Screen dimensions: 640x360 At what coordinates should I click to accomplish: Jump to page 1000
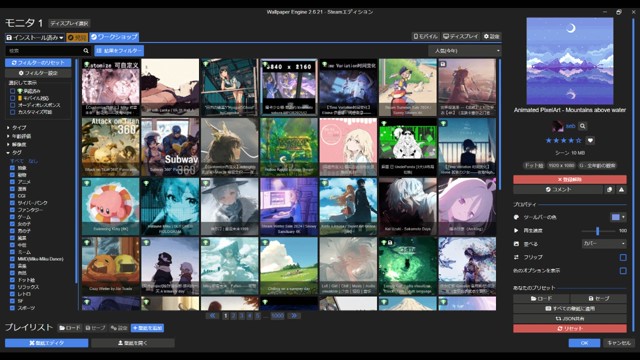coord(278,316)
